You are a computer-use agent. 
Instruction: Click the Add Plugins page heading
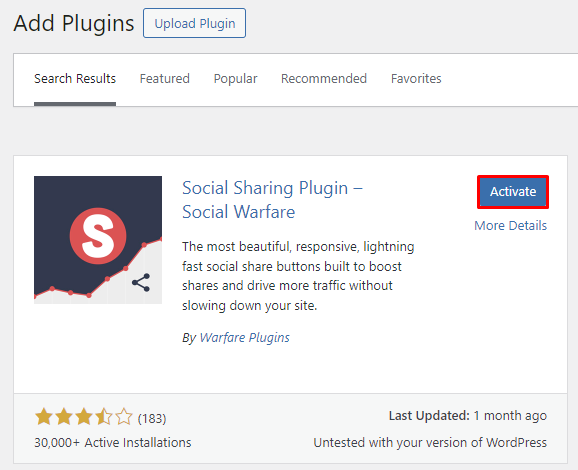[x=74, y=23]
